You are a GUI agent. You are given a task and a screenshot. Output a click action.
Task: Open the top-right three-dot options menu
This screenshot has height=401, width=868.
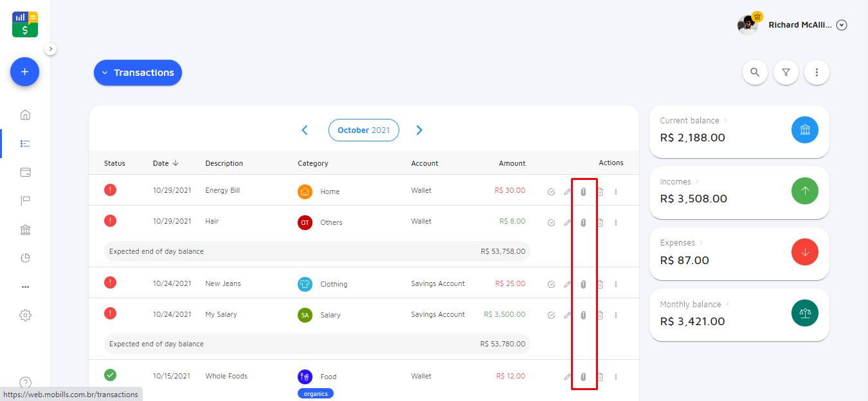817,72
